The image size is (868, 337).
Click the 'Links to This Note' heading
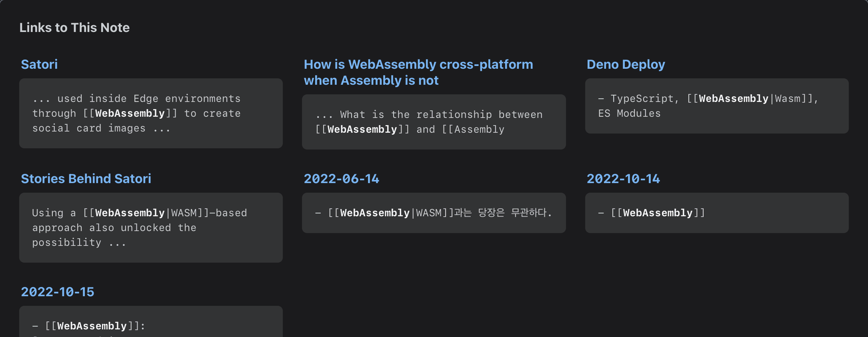click(x=74, y=28)
